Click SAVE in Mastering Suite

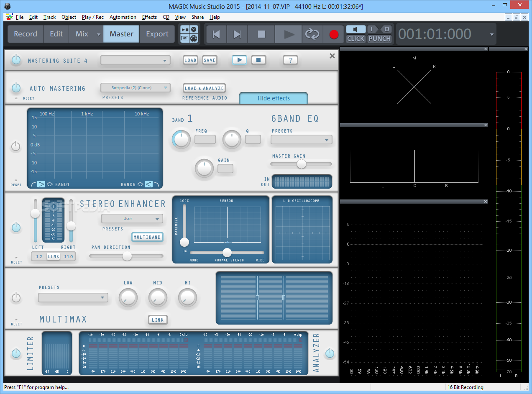[x=210, y=60]
